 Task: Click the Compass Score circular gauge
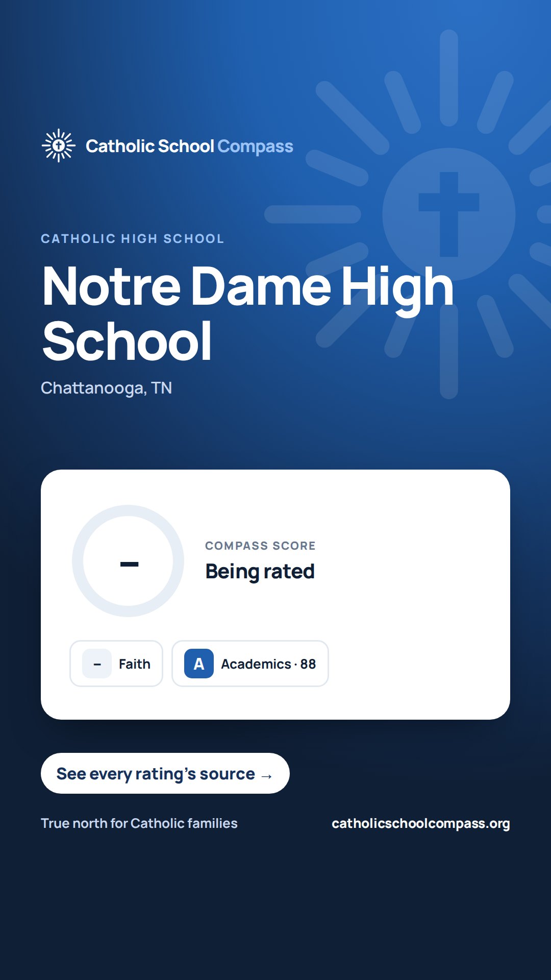click(x=128, y=561)
